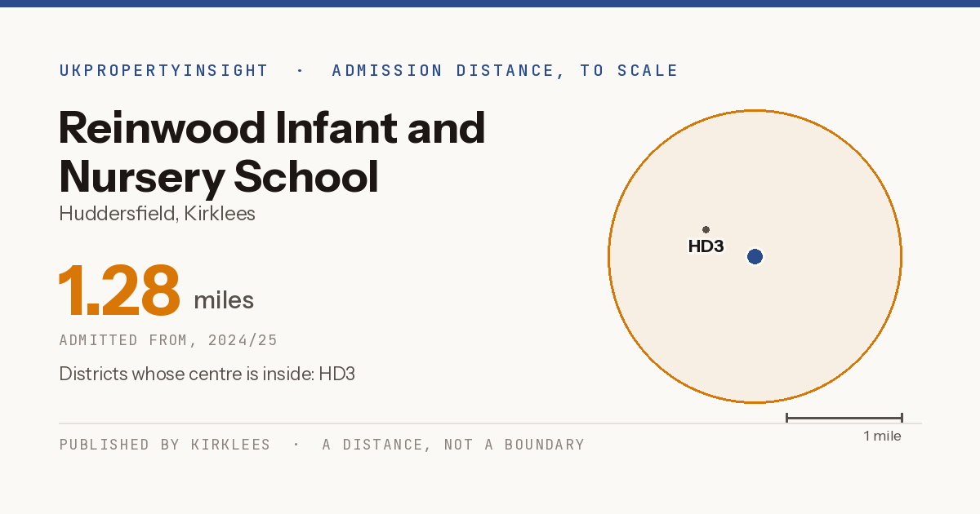Click the blue top banner bar
Screen dimensions: 980x514
click(490, 3)
